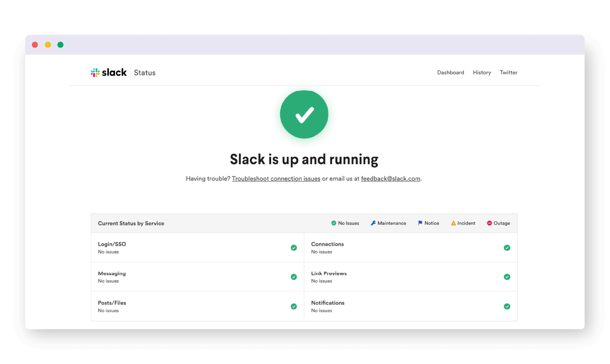The image size is (610, 364).
Task: Click 'No issues' under Messaging
Action: (108, 281)
